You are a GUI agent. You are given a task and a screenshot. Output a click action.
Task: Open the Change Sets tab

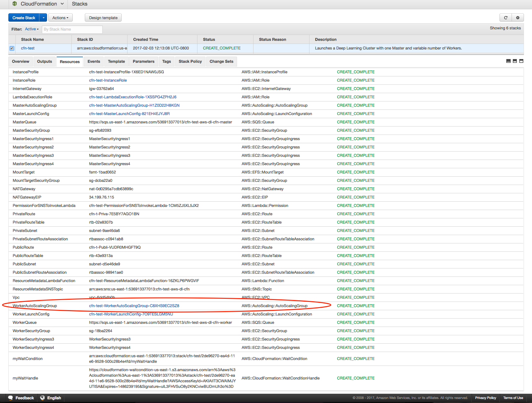[221, 61]
